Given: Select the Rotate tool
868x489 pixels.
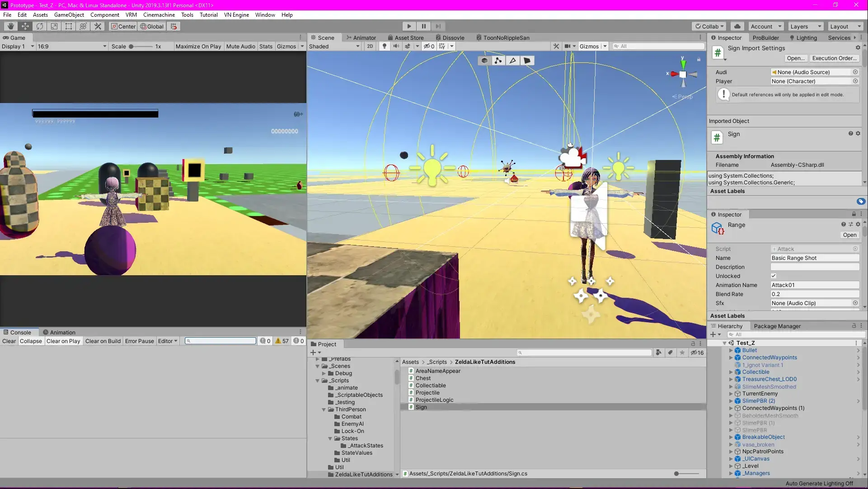Looking at the screenshot, I should [x=40, y=26].
